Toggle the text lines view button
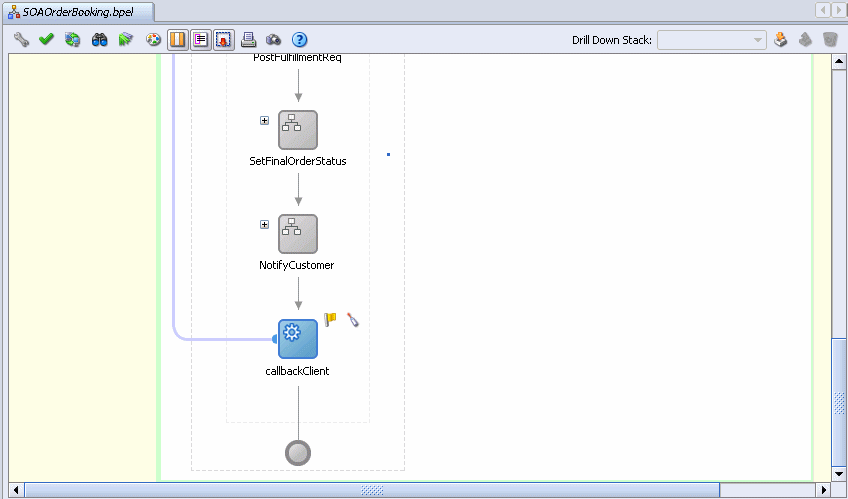The image size is (848, 499). pos(201,39)
